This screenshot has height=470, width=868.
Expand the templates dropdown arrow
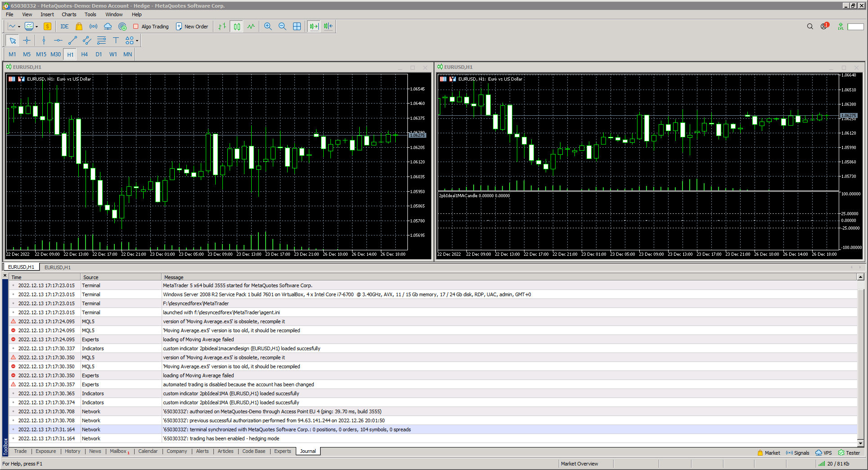(36, 27)
